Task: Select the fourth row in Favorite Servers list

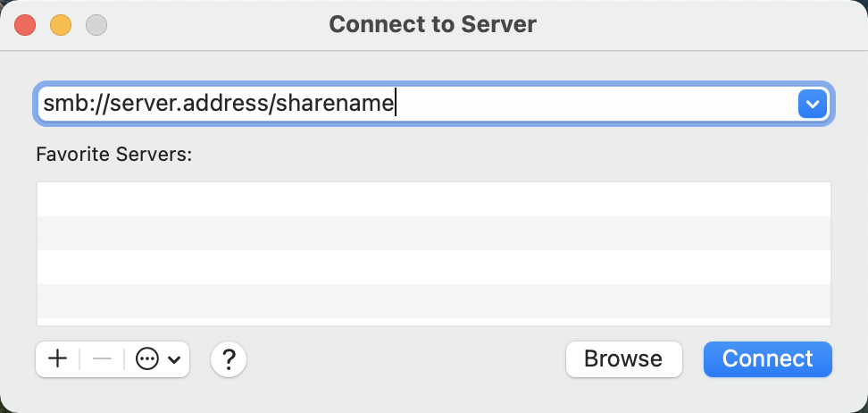Action: pyautogui.click(x=434, y=301)
